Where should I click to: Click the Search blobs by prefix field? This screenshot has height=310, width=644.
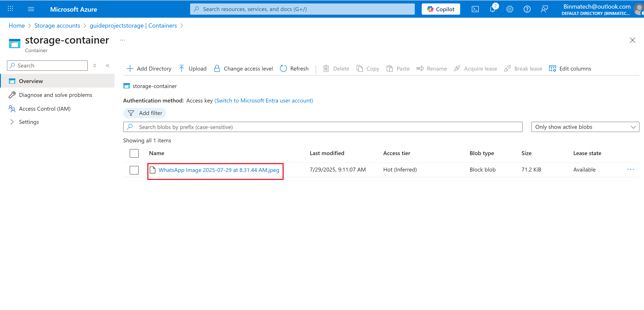coord(325,127)
